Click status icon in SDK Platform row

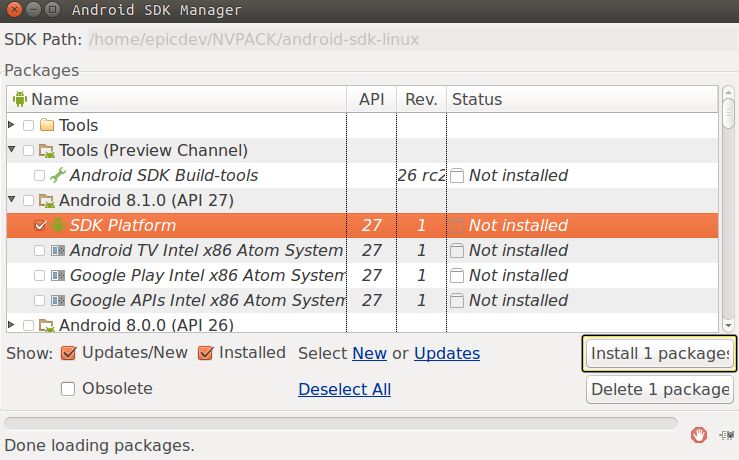tap(457, 226)
